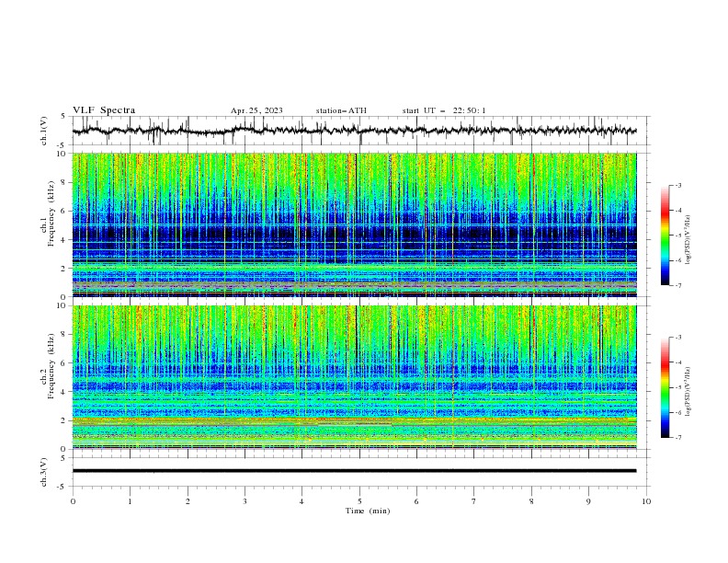Click the ch.1 waveform trace panel
The width and height of the screenshot is (728, 563).
360,131
